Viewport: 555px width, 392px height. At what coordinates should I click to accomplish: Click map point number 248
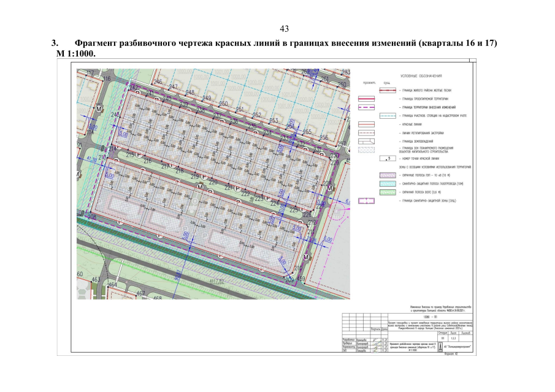coord(189,92)
